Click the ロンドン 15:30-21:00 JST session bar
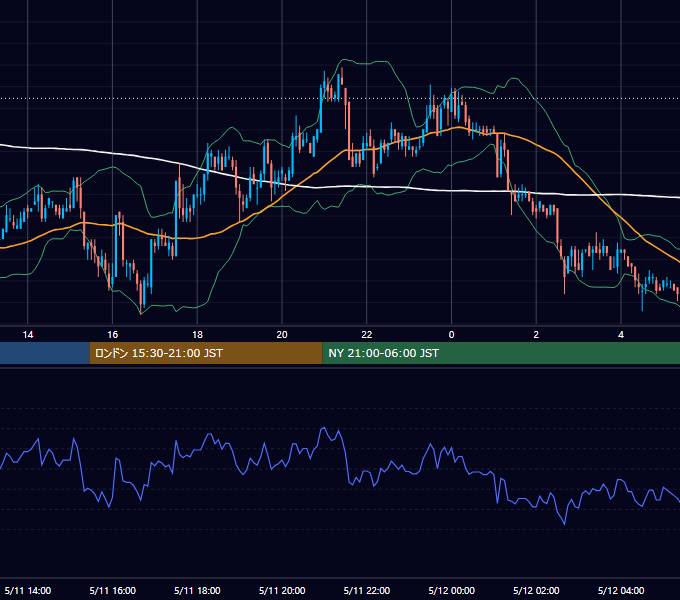The width and height of the screenshot is (680, 600). pyautogui.click(x=206, y=353)
